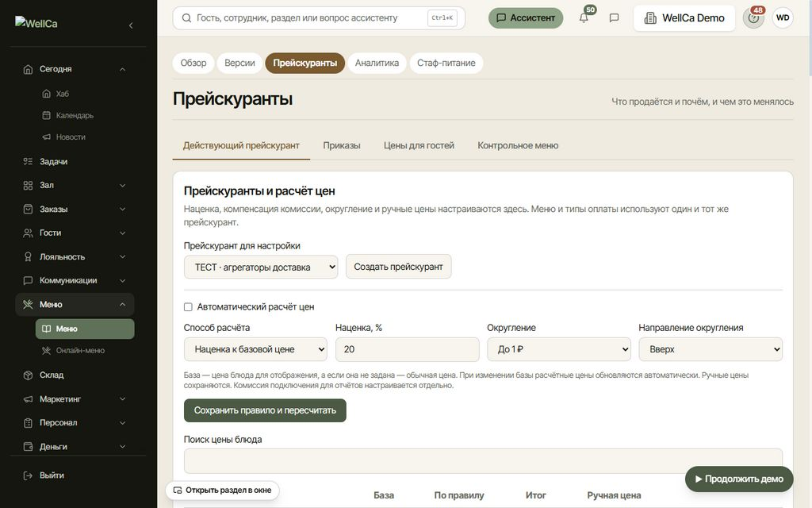Click the Зал grid icon

click(x=28, y=185)
